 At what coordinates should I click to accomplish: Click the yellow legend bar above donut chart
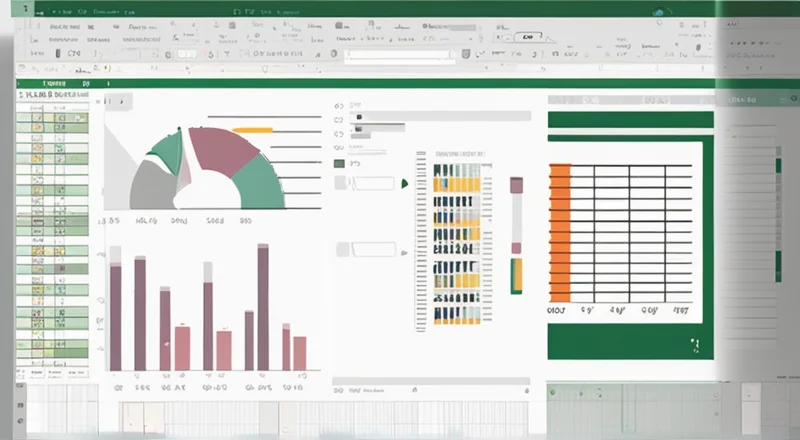251,130
